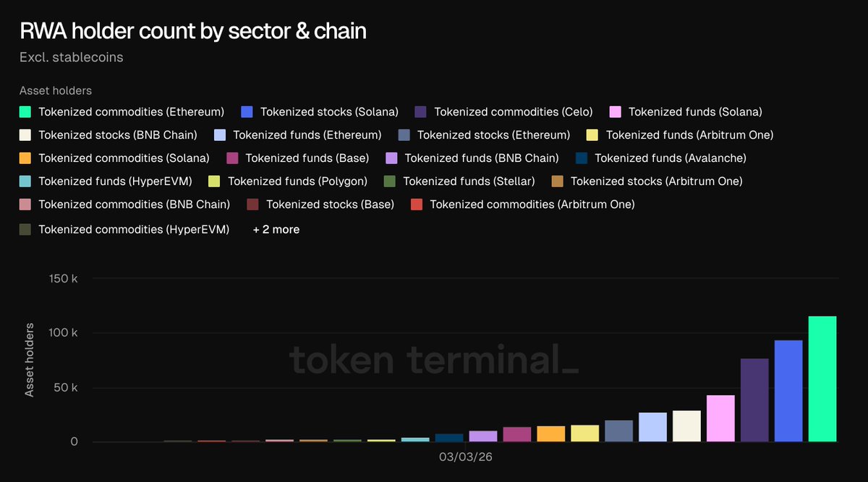Click the Tokenized commodities (Arbitrum One) legend label
The height and width of the screenshot is (482, 868).
(x=532, y=205)
